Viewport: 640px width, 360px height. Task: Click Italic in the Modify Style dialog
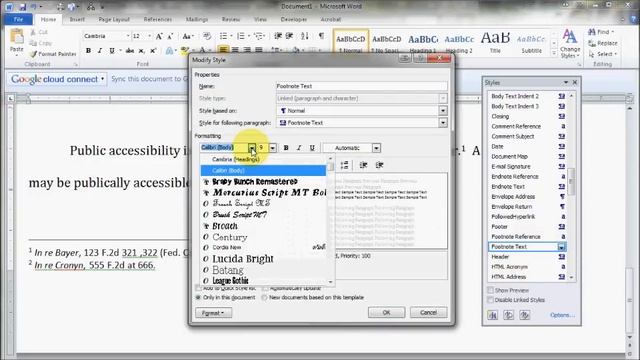[x=299, y=148]
